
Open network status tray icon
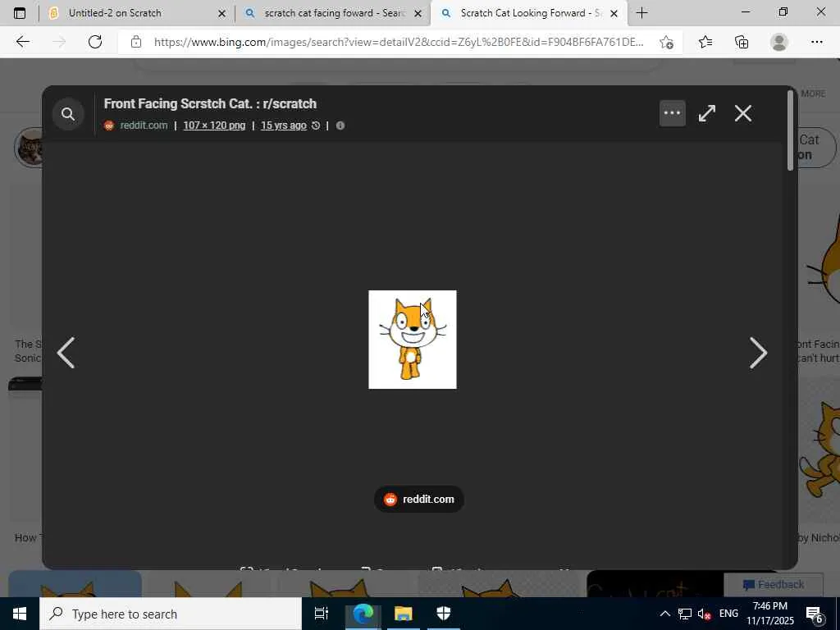coord(685,614)
